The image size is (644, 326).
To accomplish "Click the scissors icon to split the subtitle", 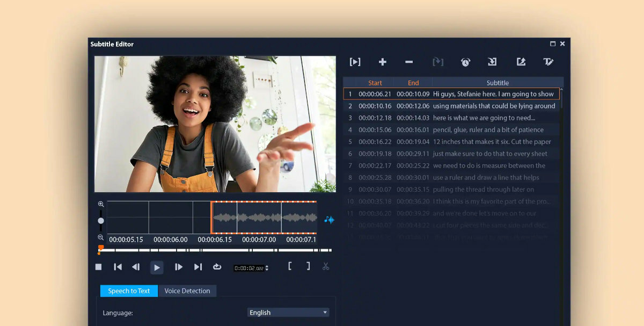I will (325, 266).
